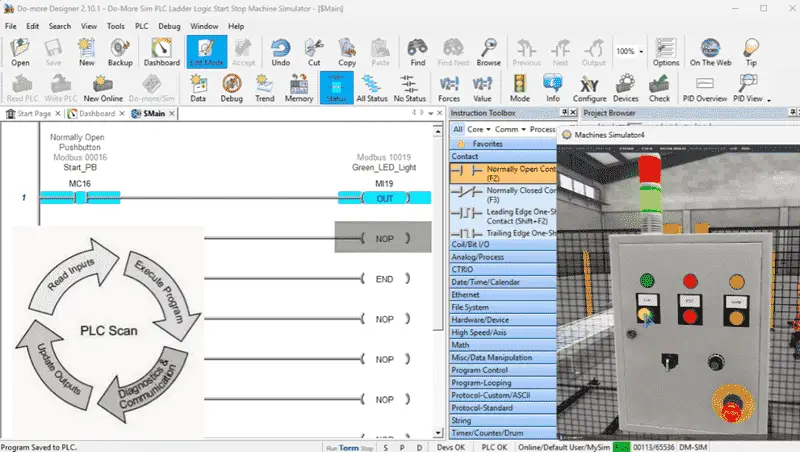Click the On The Web icon
Viewport: 800px width, 452px height.
tap(710, 52)
